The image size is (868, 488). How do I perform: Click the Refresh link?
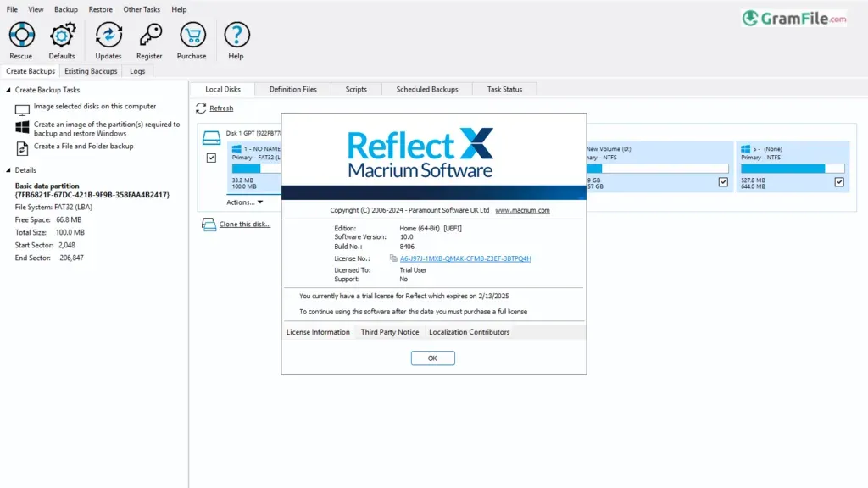coord(221,108)
